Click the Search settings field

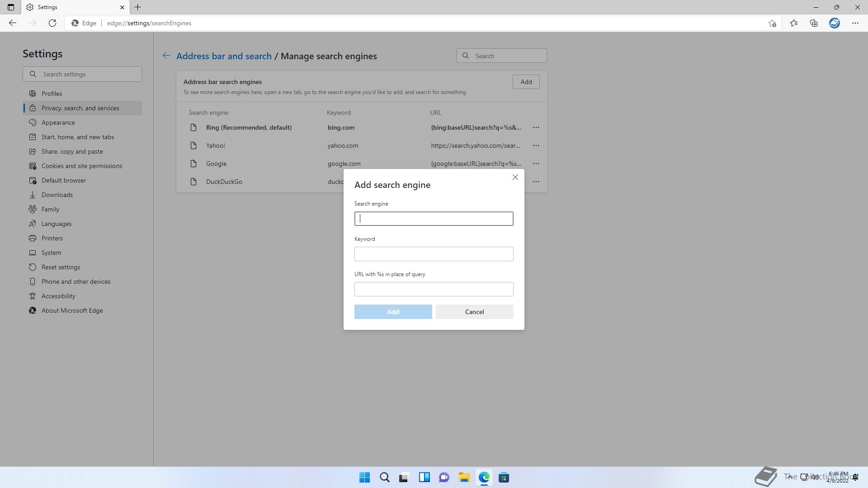[x=82, y=74]
